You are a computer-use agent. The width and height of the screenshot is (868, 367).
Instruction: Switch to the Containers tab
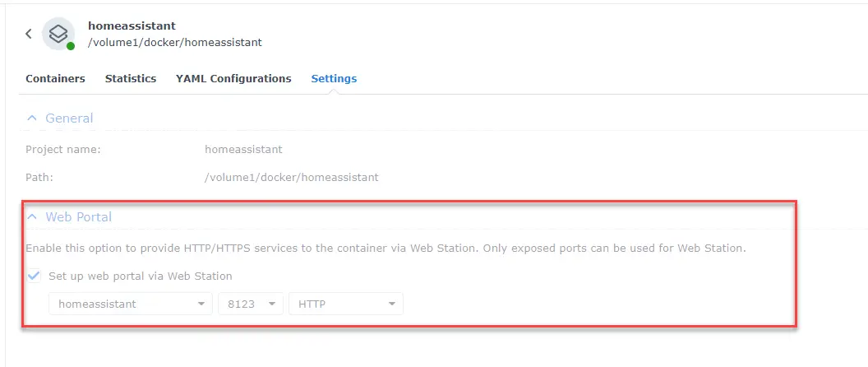[x=55, y=79]
